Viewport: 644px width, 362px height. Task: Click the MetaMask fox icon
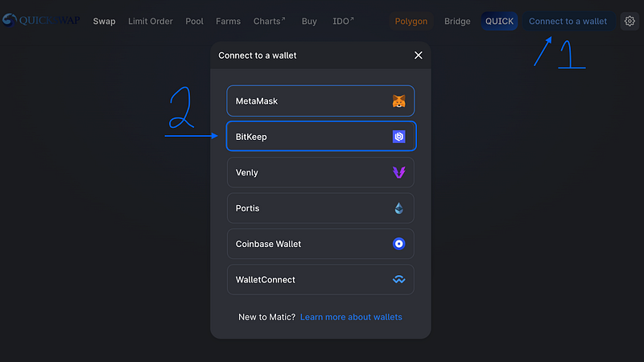click(x=398, y=101)
